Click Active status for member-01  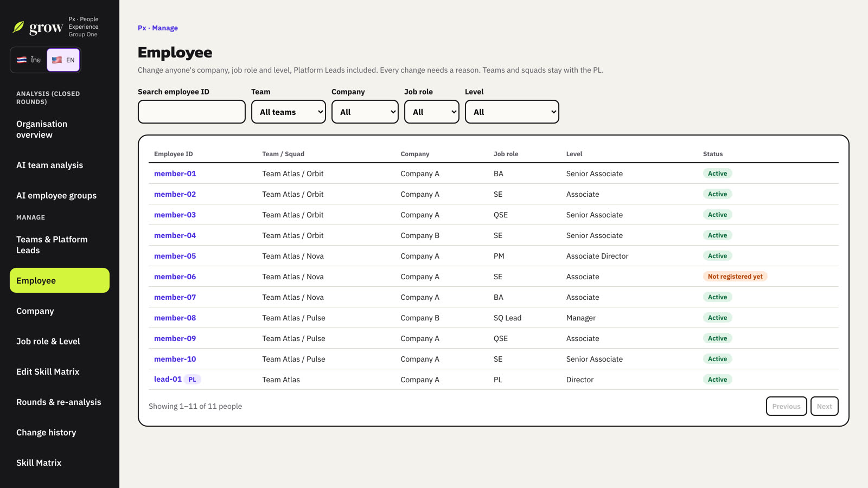pos(717,174)
